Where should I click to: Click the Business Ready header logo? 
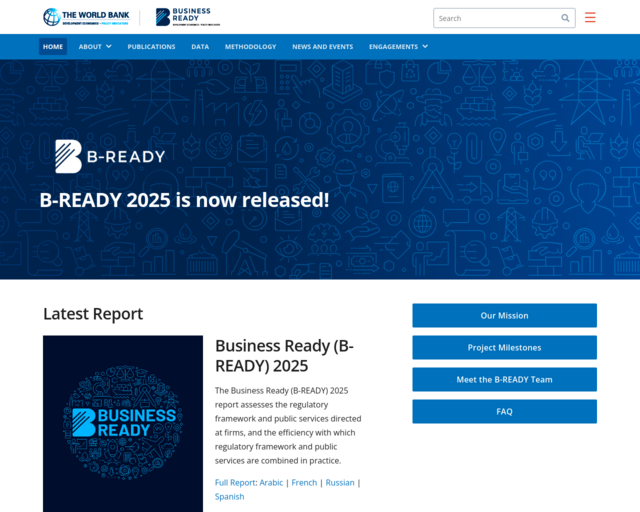pyautogui.click(x=188, y=17)
